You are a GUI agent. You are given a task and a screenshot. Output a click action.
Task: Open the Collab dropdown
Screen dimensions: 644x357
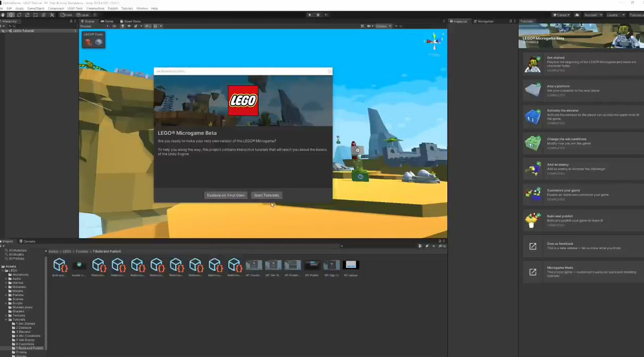tap(561, 15)
